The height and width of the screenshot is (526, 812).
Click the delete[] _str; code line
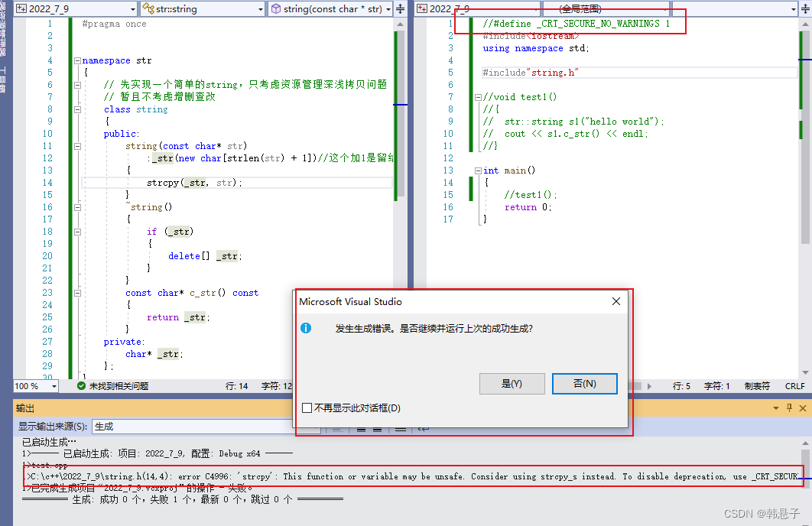point(205,256)
